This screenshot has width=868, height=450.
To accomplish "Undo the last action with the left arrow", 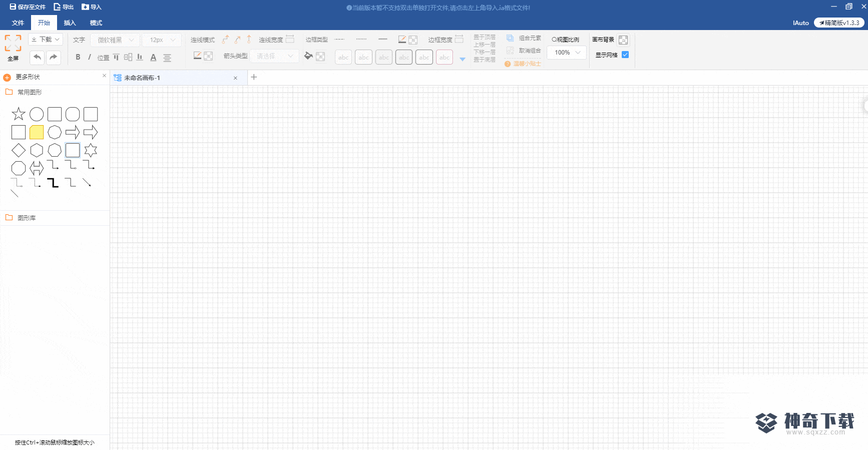I will click(x=37, y=57).
